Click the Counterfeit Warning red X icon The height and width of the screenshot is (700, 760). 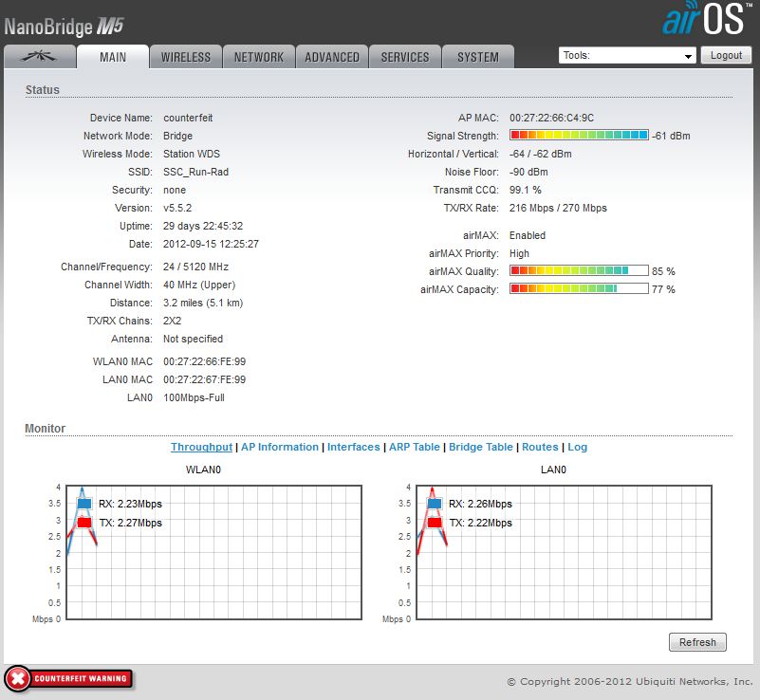click(18, 679)
